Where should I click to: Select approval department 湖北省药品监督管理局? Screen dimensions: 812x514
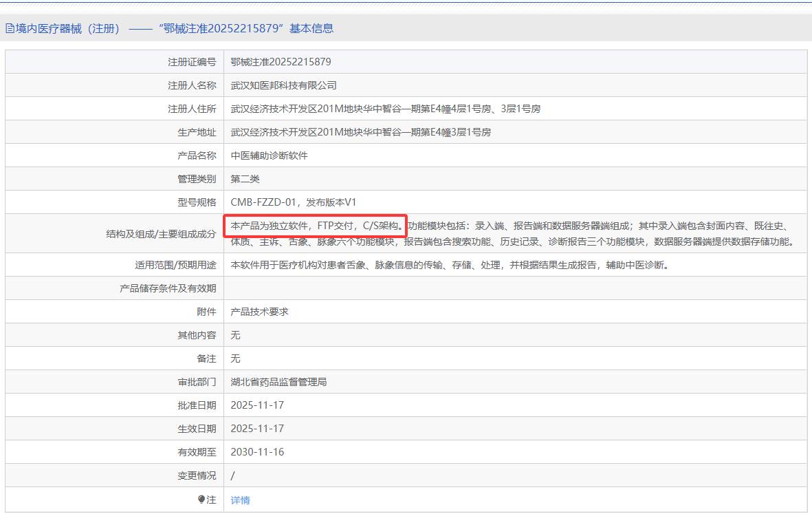click(x=278, y=382)
